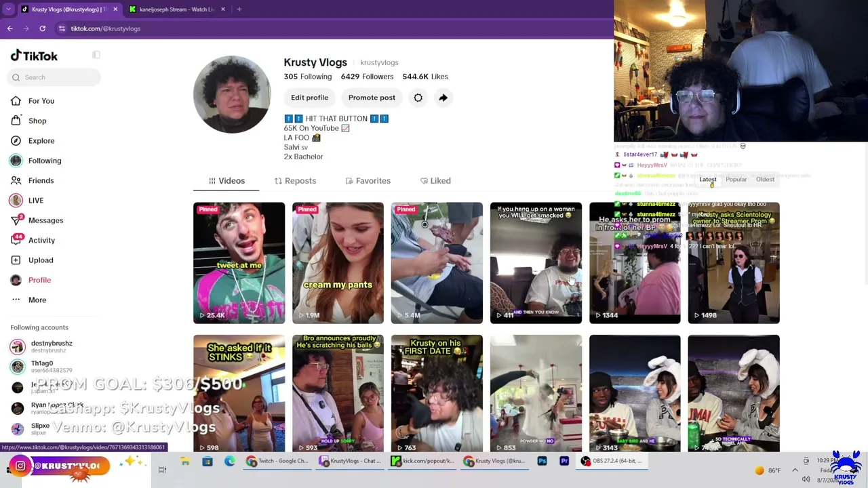Open video 'She asked if it STINKS'

[x=239, y=393]
